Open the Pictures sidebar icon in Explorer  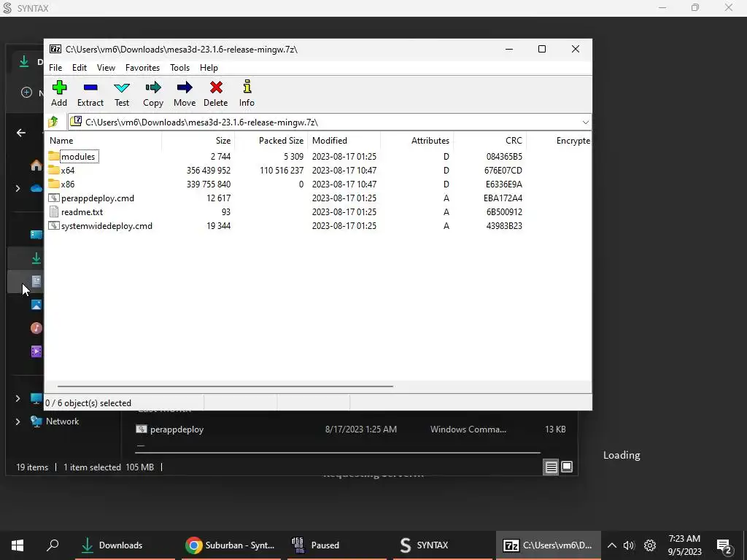coord(36,305)
